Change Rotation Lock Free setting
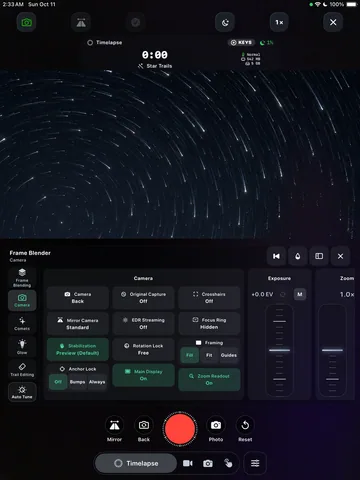 (143, 349)
